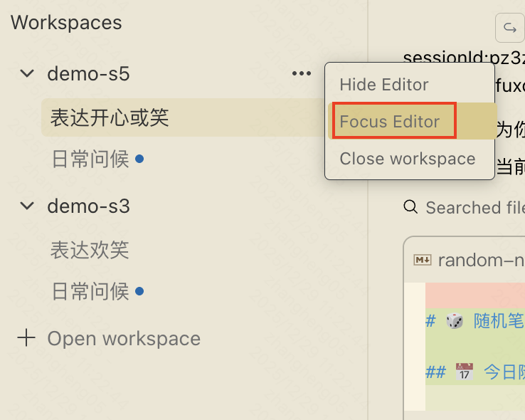Open the three-dots menu for demo-s5
The image size is (525, 420).
click(302, 73)
